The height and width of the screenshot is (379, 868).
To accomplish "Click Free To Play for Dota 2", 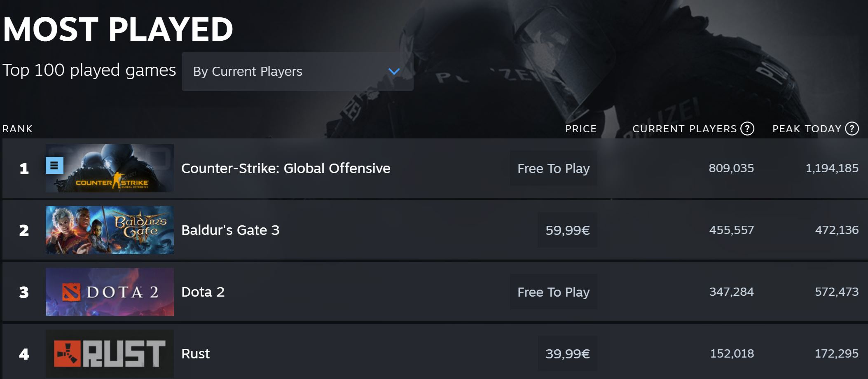I will pos(553,292).
